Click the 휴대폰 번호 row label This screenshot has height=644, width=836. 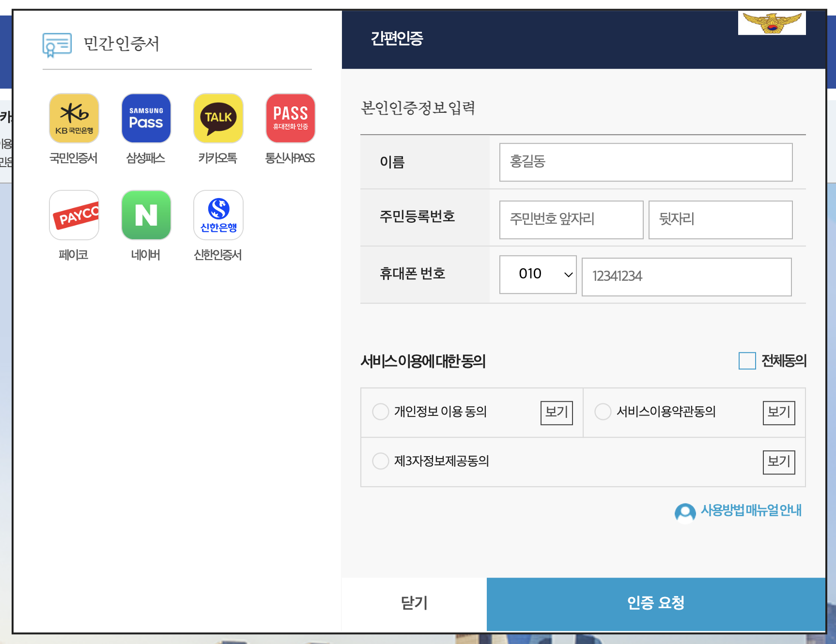pos(413,274)
